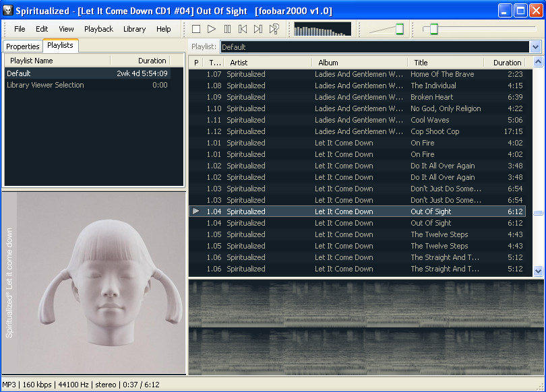Click the playlist scrollbar thumb
The width and height of the screenshot is (546, 392).
click(538, 213)
